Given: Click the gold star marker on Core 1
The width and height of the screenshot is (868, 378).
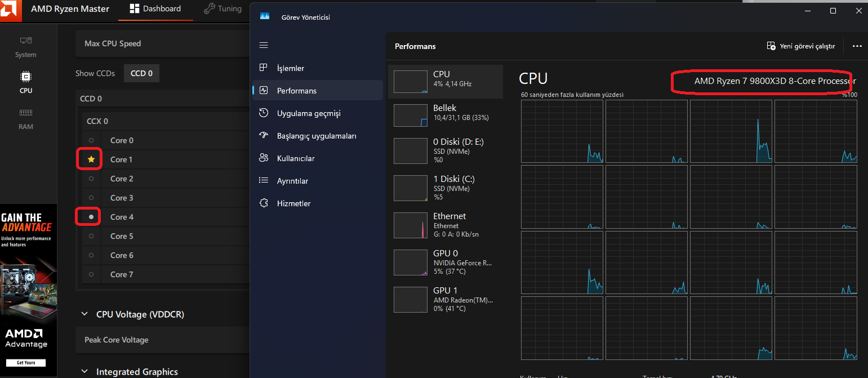Looking at the screenshot, I should (91, 159).
